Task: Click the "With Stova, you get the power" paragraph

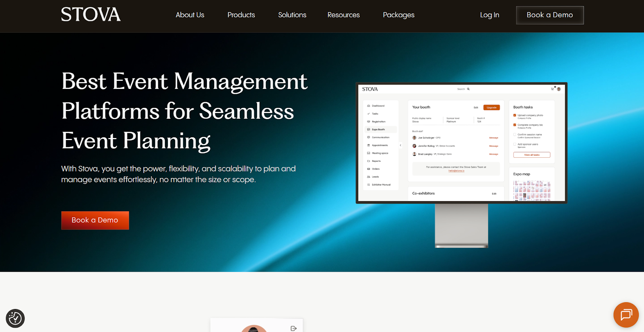Action: pyautogui.click(x=178, y=174)
